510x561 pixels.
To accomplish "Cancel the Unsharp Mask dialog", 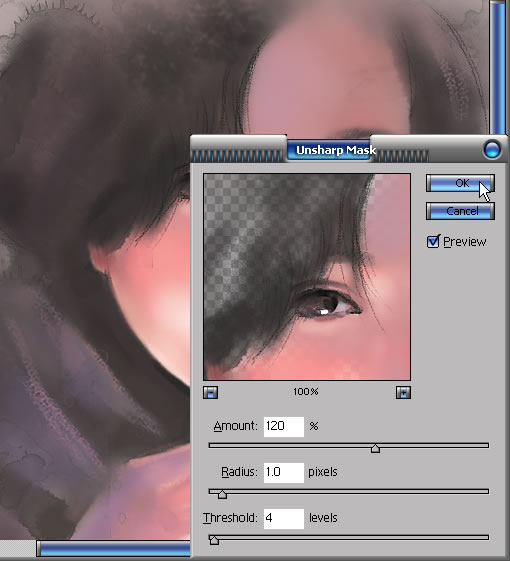I will point(460,211).
